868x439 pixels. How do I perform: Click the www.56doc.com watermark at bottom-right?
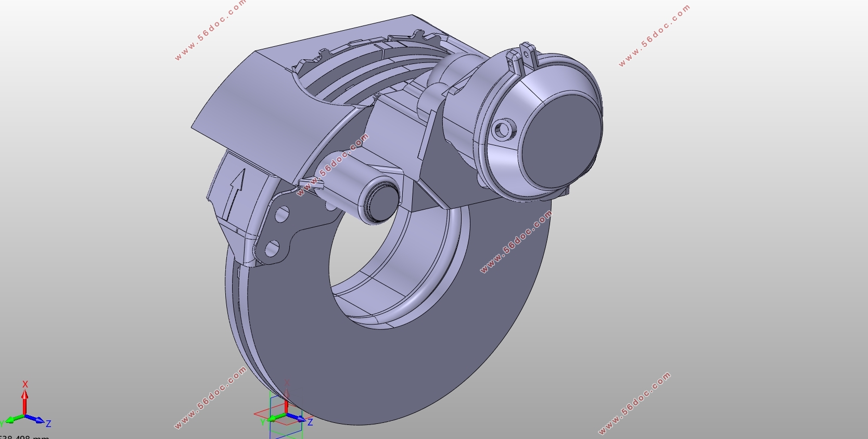(634, 404)
